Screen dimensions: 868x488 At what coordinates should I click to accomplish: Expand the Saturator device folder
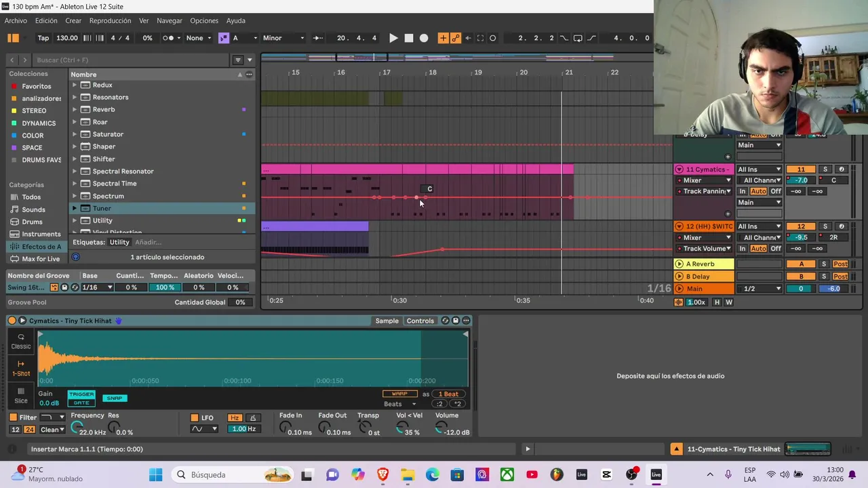75,134
